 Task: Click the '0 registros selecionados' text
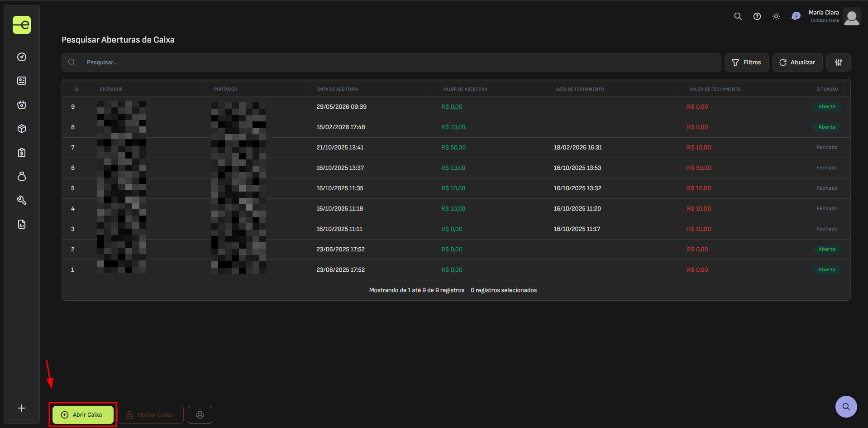(x=504, y=290)
